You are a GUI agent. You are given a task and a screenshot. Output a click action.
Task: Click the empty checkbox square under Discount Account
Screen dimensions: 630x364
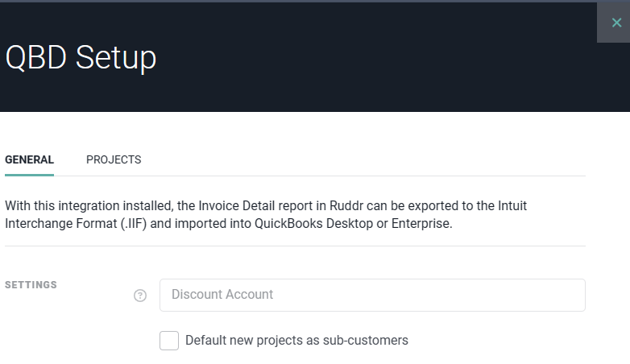pos(169,341)
